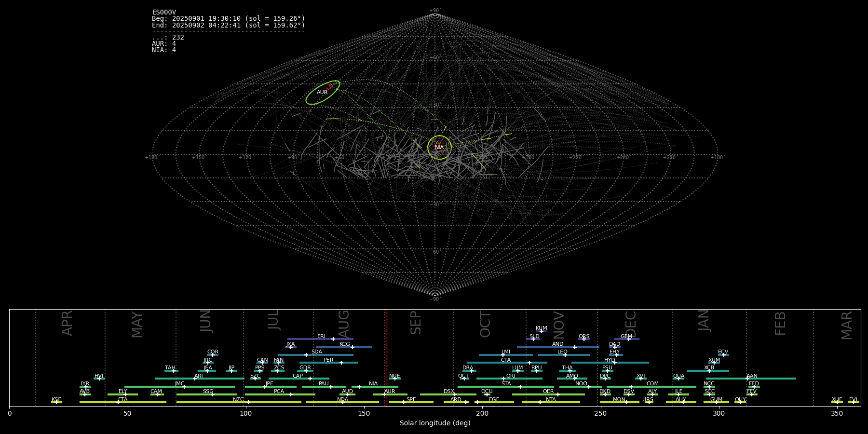Viewport: 868px width, 434px height.
Task: Click the DEC month label
Action: click(631, 325)
